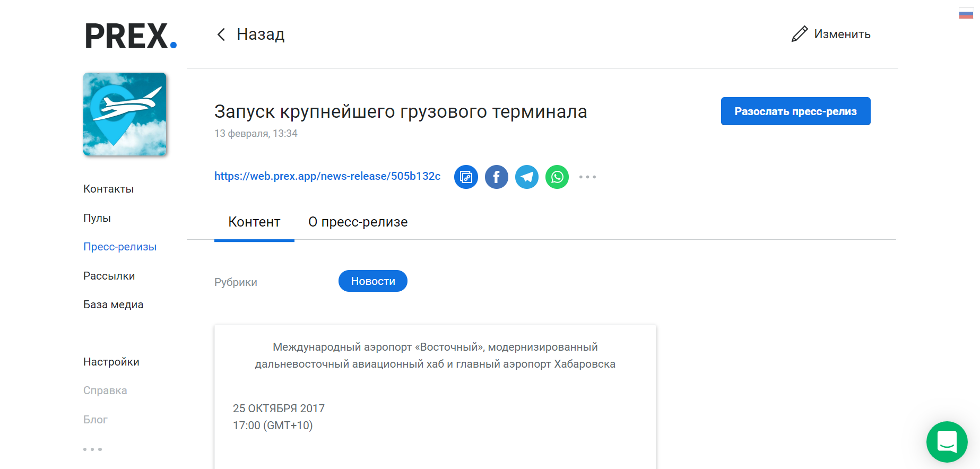Navigate to Рассылки section

(109, 276)
